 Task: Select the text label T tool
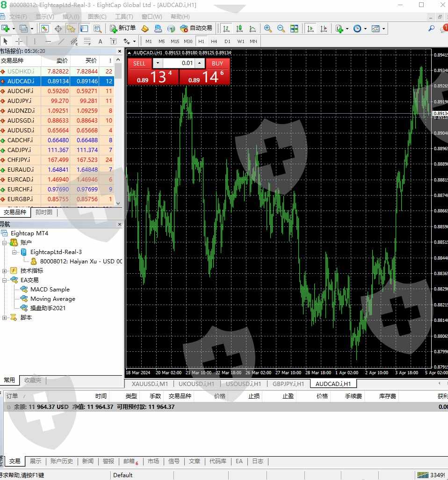(x=113, y=41)
